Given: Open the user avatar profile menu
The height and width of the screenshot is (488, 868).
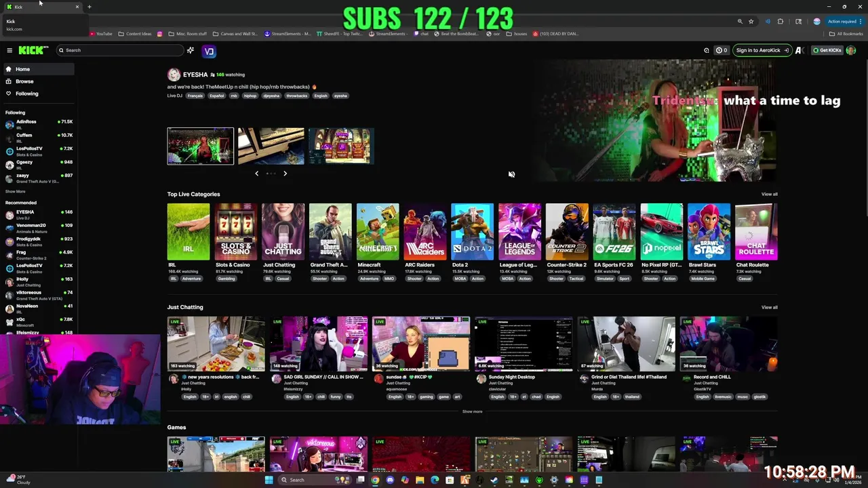Looking at the screenshot, I should pyautogui.click(x=850, y=50).
